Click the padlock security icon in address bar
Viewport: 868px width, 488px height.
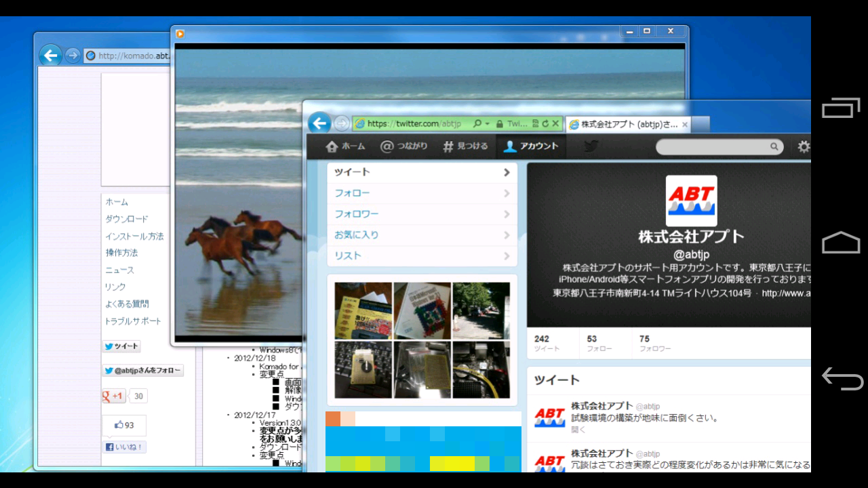499,124
